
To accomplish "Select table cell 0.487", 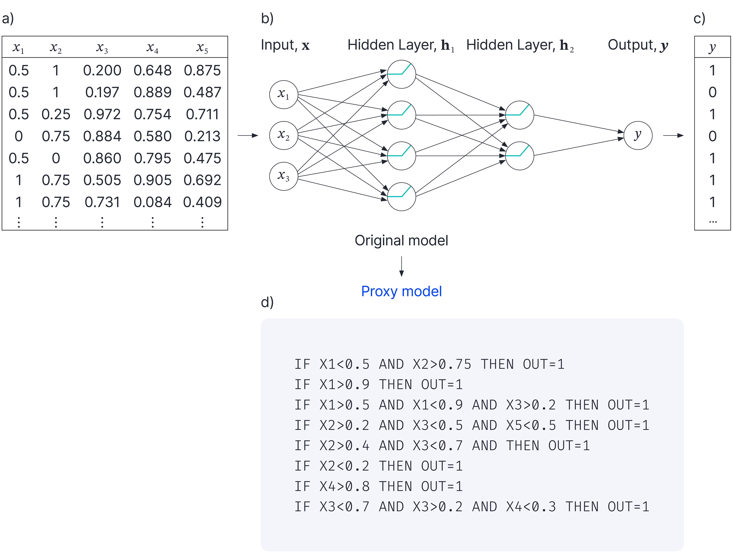I will coord(202,92).
